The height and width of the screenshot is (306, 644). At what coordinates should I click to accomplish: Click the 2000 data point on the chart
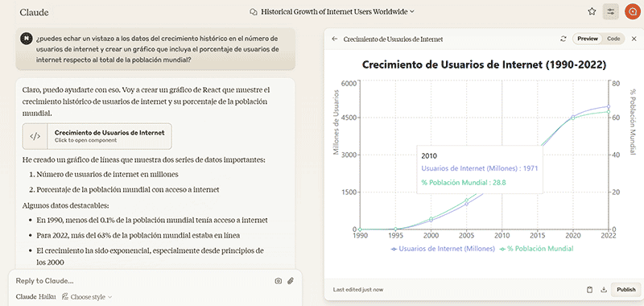[431, 219]
